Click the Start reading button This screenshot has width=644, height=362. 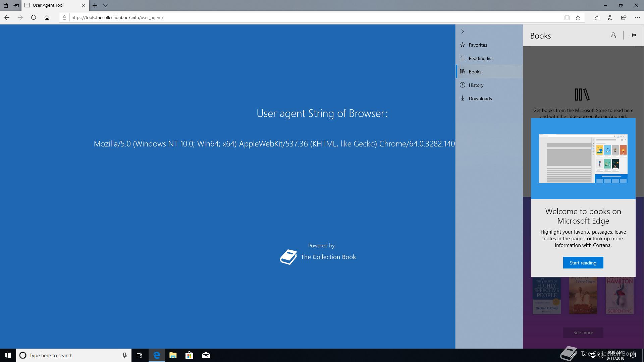pos(583,263)
